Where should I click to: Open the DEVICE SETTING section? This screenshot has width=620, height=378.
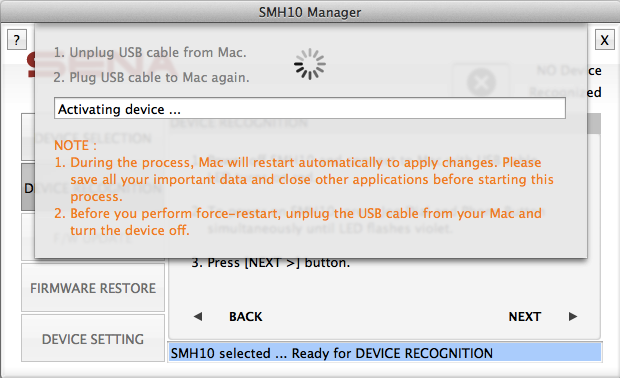coord(93,339)
